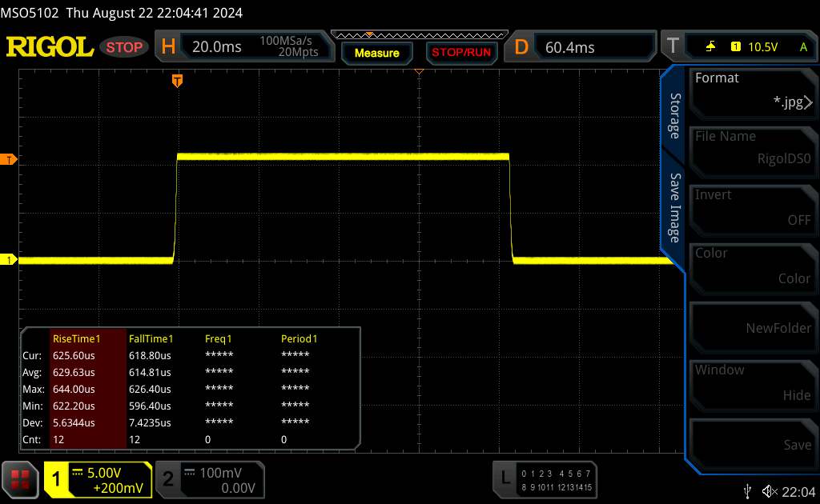This screenshot has height=504, width=820.
Task: Click the RiseTime1 current value 625.60us
Action: tap(74, 356)
